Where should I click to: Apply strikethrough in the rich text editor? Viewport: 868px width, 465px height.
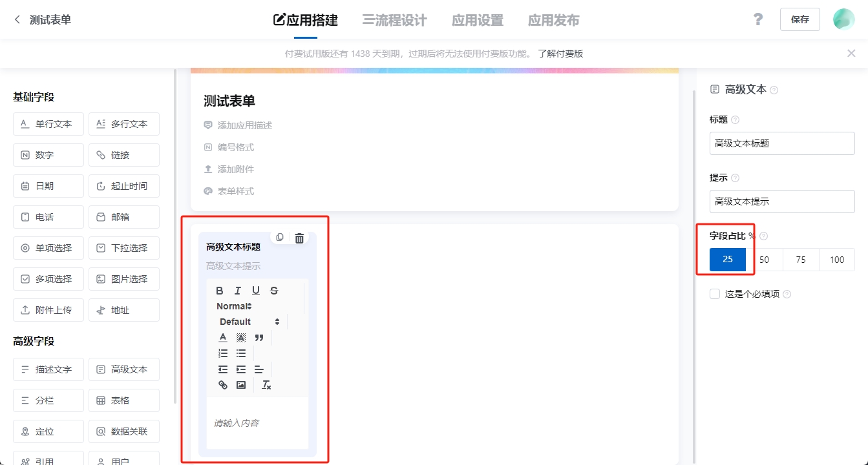pos(274,291)
